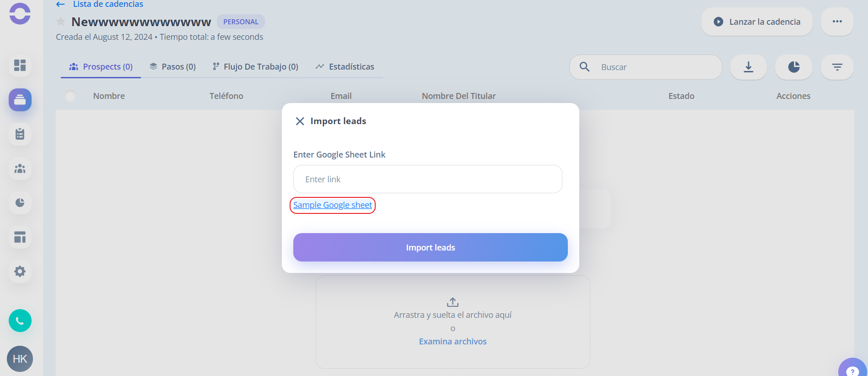Open the Sample Google sheet link

click(x=333, y=205)
